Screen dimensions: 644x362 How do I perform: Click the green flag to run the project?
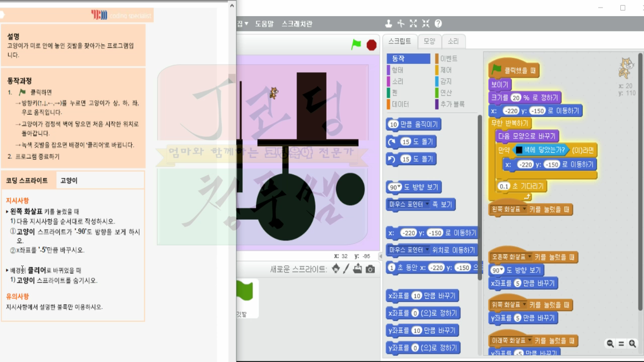coord(355,45)
